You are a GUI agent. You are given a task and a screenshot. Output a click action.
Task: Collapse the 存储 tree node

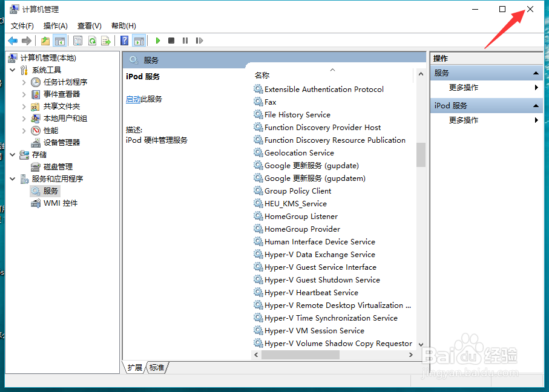coord(13,155)
